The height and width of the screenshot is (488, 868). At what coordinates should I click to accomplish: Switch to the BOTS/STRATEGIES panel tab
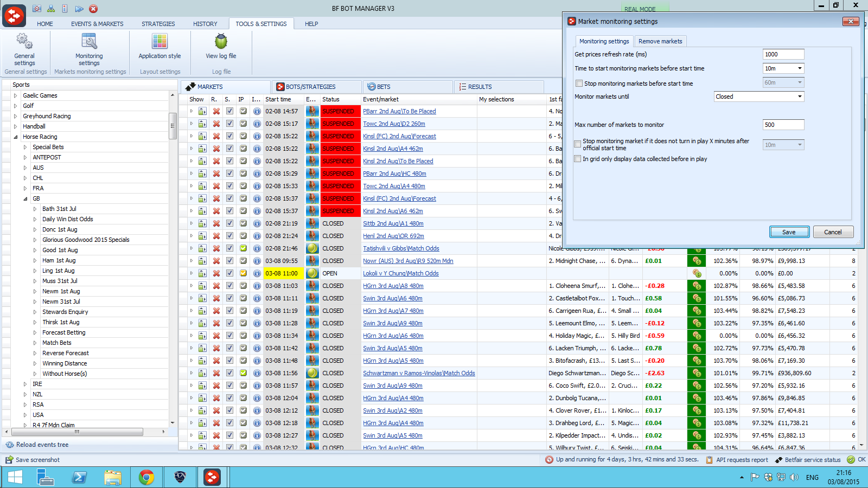tap(316, 87)
